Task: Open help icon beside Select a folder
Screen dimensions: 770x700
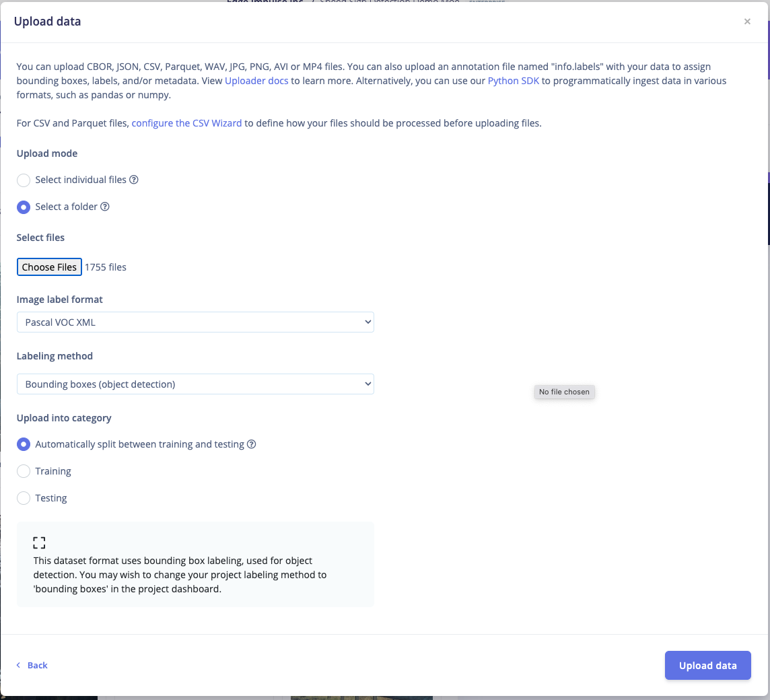Action: 104,207
